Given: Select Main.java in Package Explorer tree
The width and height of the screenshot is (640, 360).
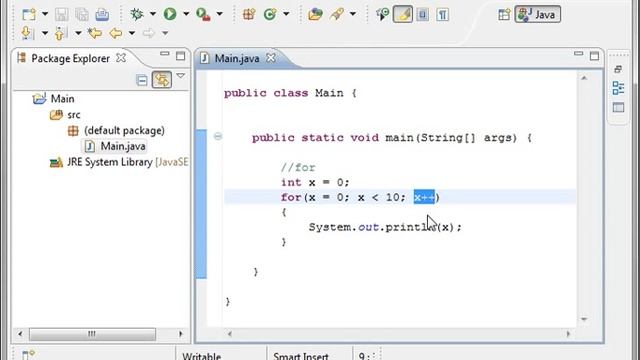Looking at the screenshot, I should pos(115,146).
